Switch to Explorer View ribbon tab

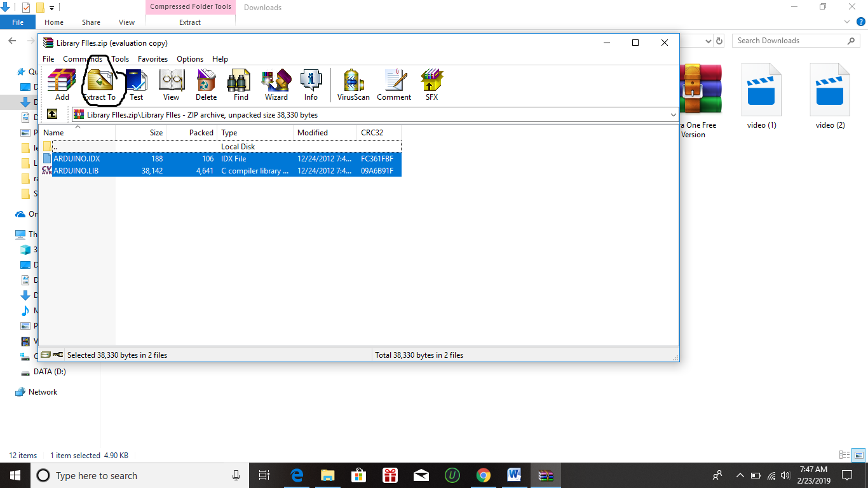pos(127,22)
